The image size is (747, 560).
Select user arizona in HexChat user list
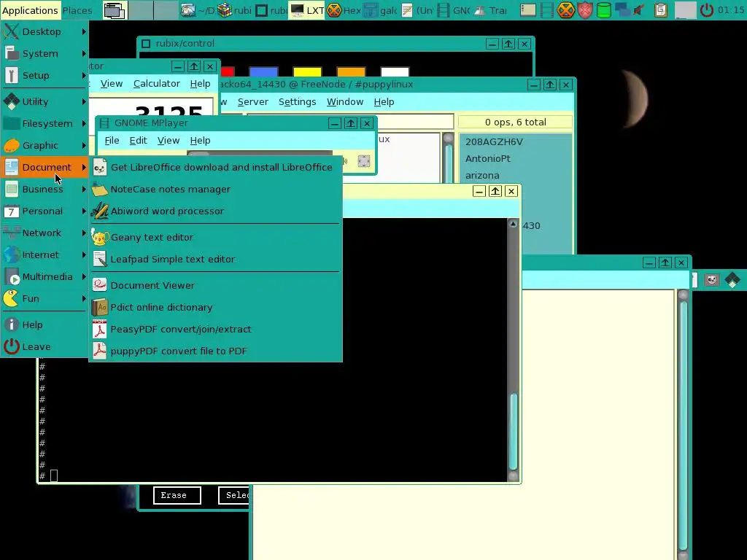(x=515, y=175)
